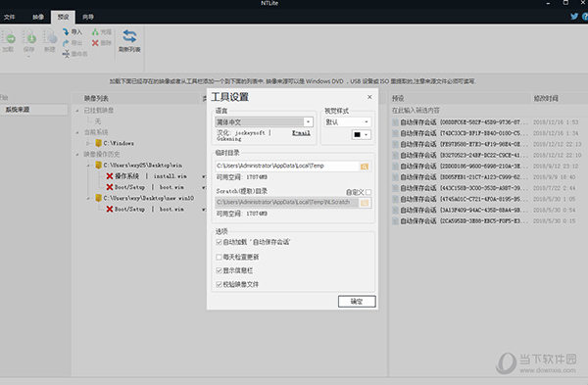This screenshot has width=588, height=385.
Task: Switch to the 向导 ribbon tab
Action: point(88,17)
